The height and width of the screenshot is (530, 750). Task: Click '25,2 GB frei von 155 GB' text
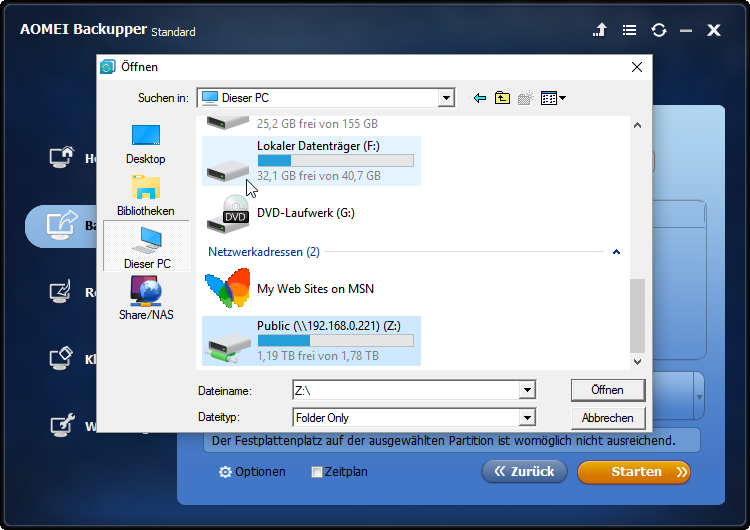318,124
